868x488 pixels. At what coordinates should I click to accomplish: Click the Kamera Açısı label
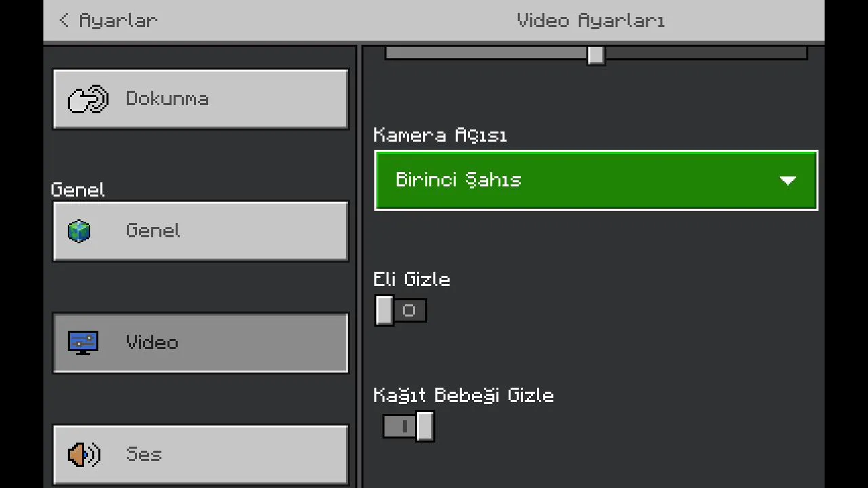pyautogui.click(x=440, y=135)
